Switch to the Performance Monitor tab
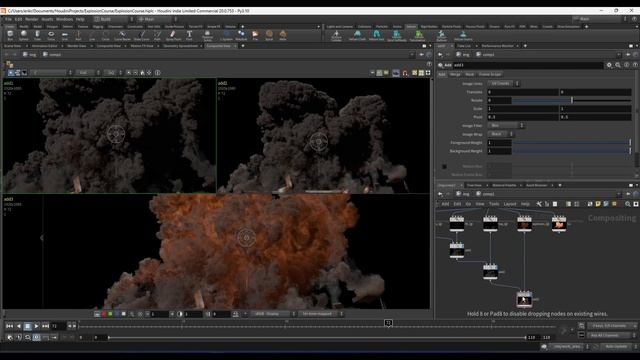Screen dimensions: 640x360 [x=497, y=46]
